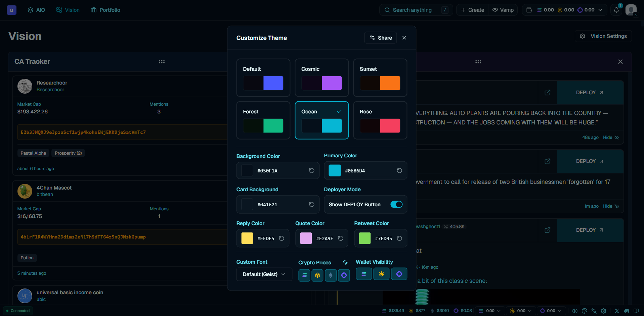
Task: Go to the Portfolio tab
Action: 105,10
